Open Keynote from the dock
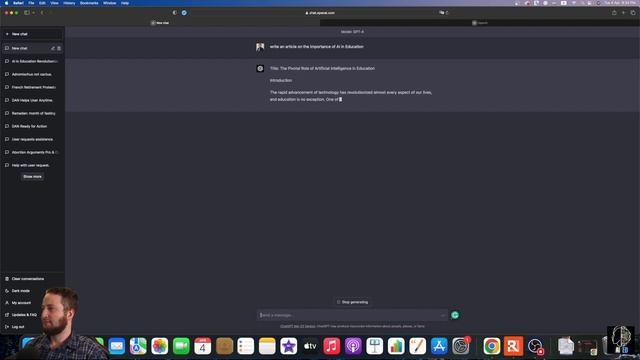 375,346
